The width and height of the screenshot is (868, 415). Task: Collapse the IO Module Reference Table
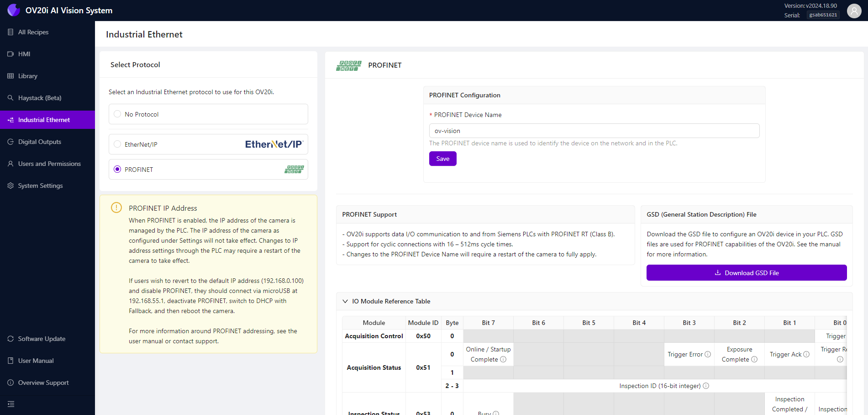(345, 301)
